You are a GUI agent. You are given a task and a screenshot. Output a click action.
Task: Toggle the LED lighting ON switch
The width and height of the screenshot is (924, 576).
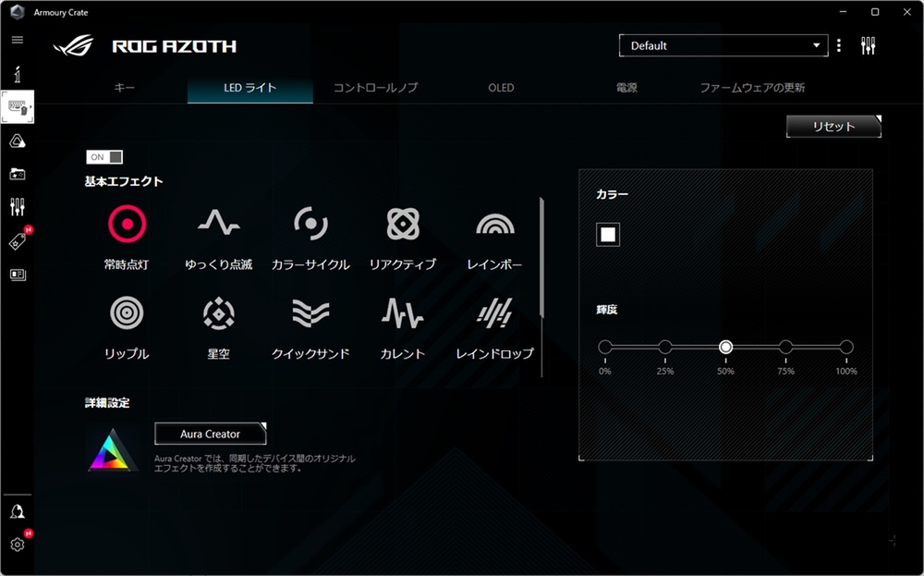(x=104, y=157)
